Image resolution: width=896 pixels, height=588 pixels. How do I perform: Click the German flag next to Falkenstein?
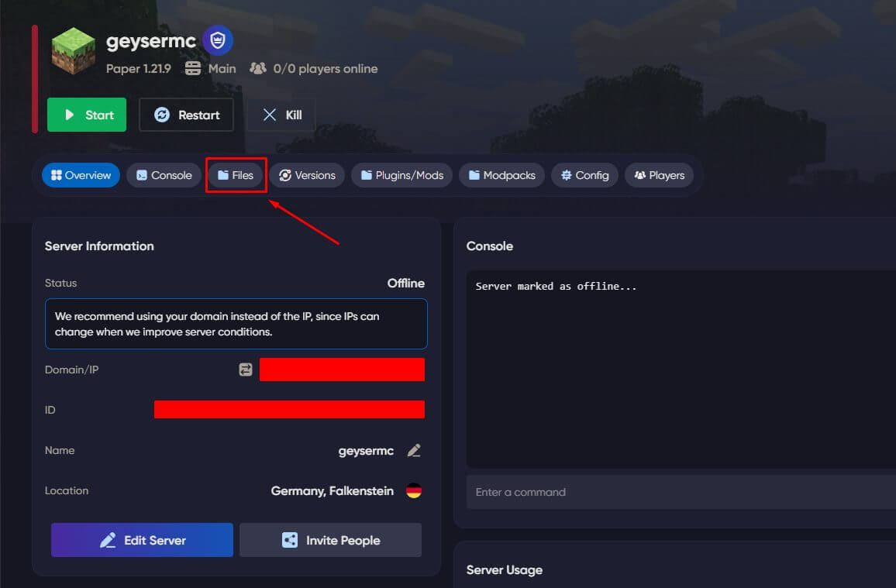pyautogui.click(x=413, y=490)
